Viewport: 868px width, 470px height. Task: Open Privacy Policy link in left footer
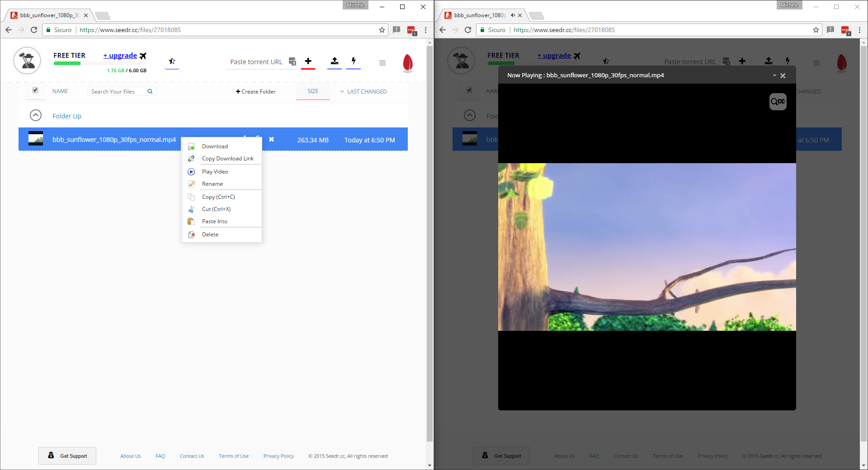[278, 456]
